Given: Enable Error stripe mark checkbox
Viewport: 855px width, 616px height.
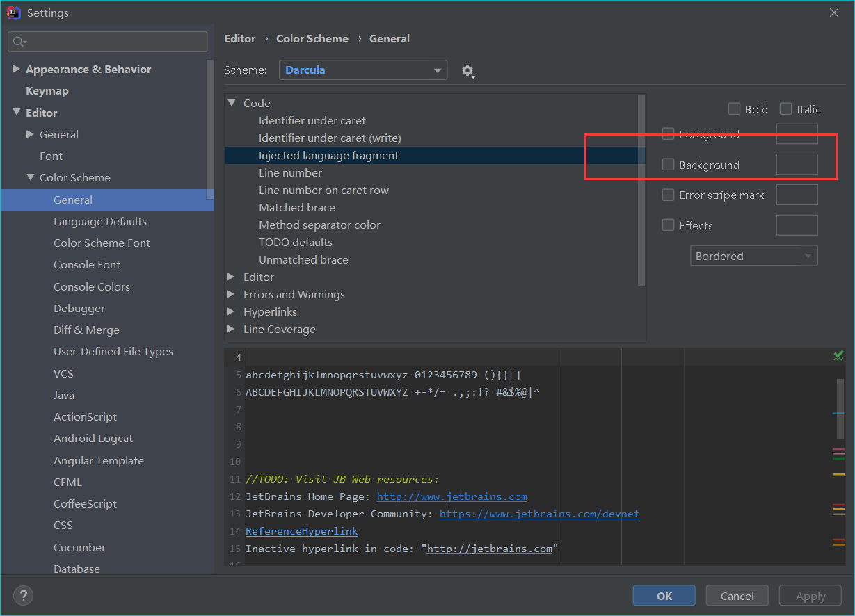Looking at the screenshot, I should pos(668,195).
